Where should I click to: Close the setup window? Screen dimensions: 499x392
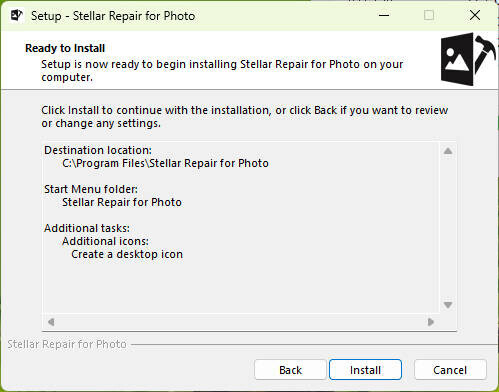(x=475, y=15)
